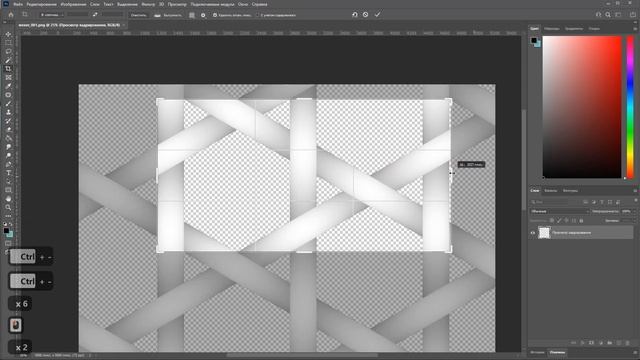Image resolution: width=640 pixels, height=360 pixels.
Task: Open the layer blend mode dropdown
Action: (x=560, y=211)
